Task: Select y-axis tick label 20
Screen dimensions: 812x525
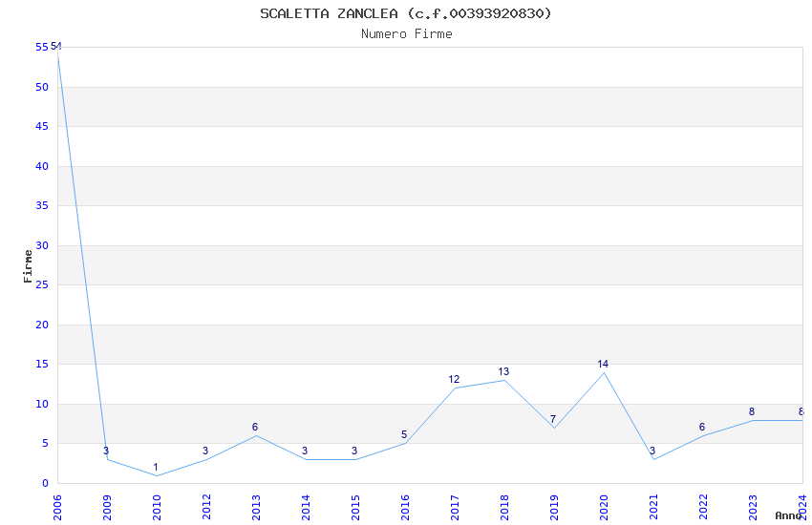Action: point(42,325)
